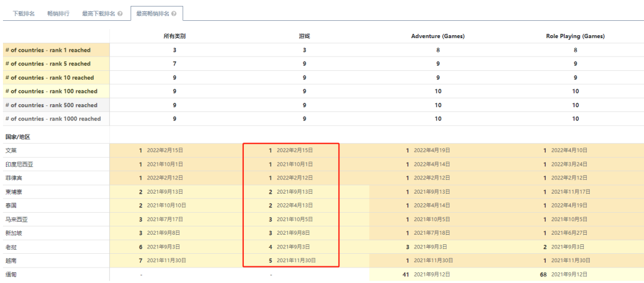Open the 畅销排行 tab

pos(58,13)
